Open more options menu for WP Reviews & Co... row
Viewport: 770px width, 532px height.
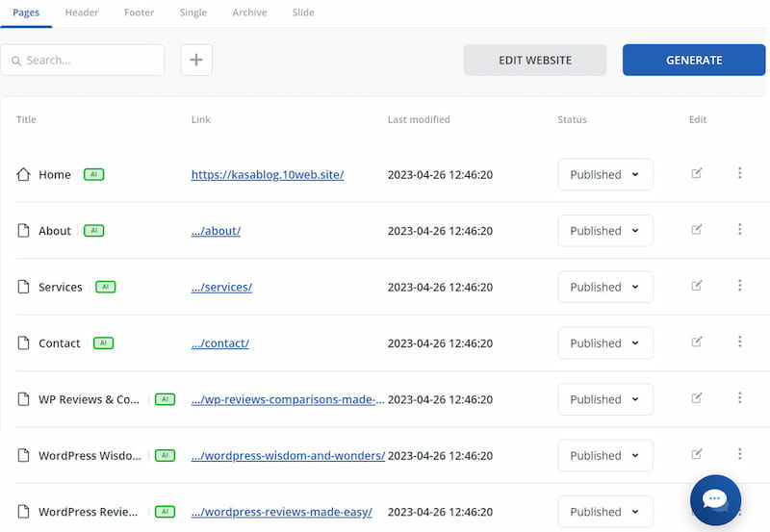(739, 397)
